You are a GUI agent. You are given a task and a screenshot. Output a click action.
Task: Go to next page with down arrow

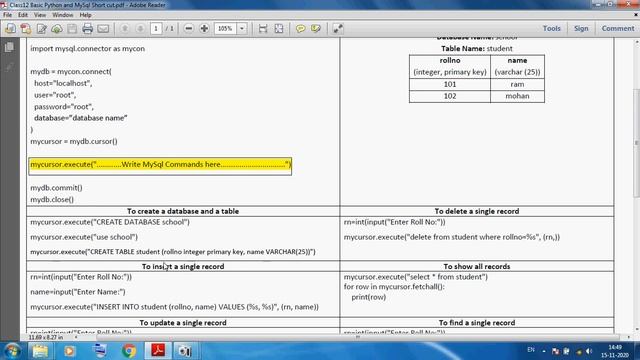140,29
